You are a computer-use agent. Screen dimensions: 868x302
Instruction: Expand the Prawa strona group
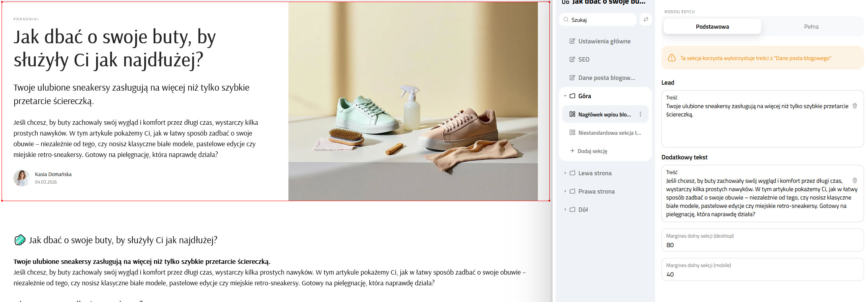point(565,192)
